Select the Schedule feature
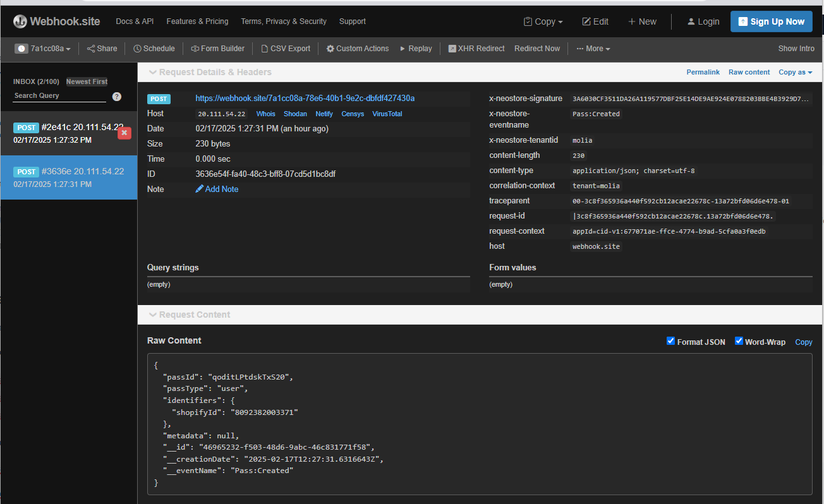 coord(154,48)
